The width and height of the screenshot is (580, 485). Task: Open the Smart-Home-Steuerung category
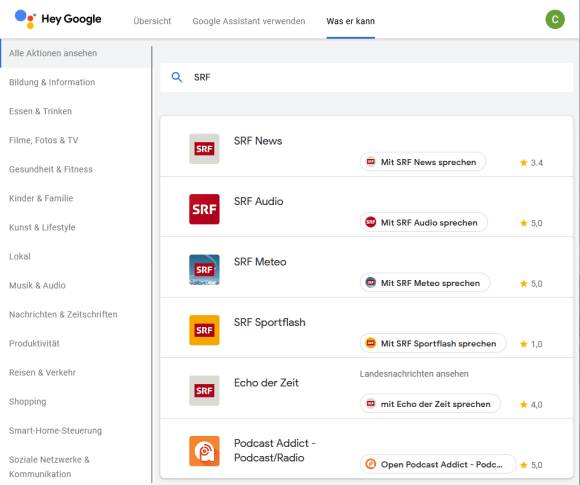coord(55,431)
